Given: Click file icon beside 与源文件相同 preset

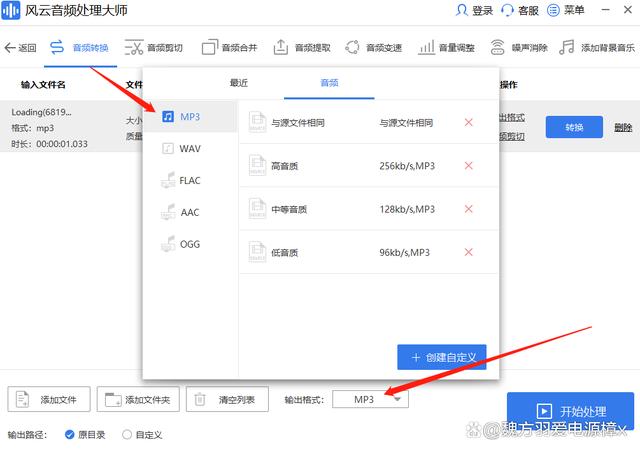Looking at the screenshot, I should (257, 122).
